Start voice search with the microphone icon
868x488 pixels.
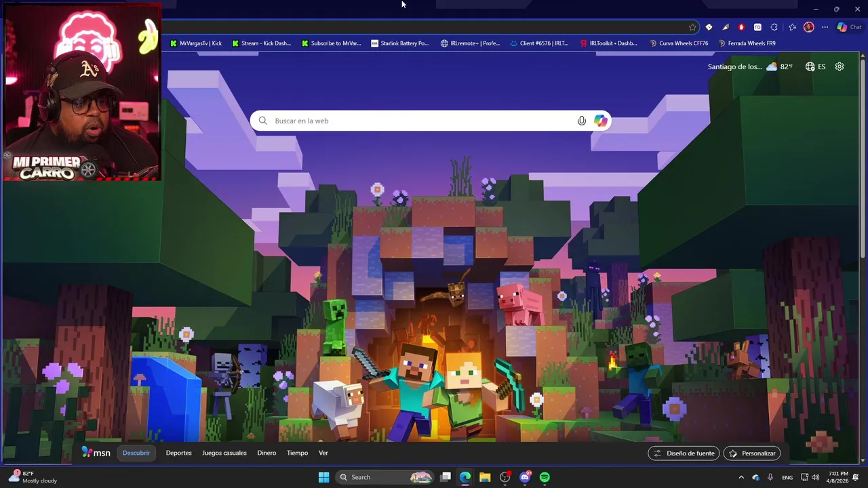581,121
